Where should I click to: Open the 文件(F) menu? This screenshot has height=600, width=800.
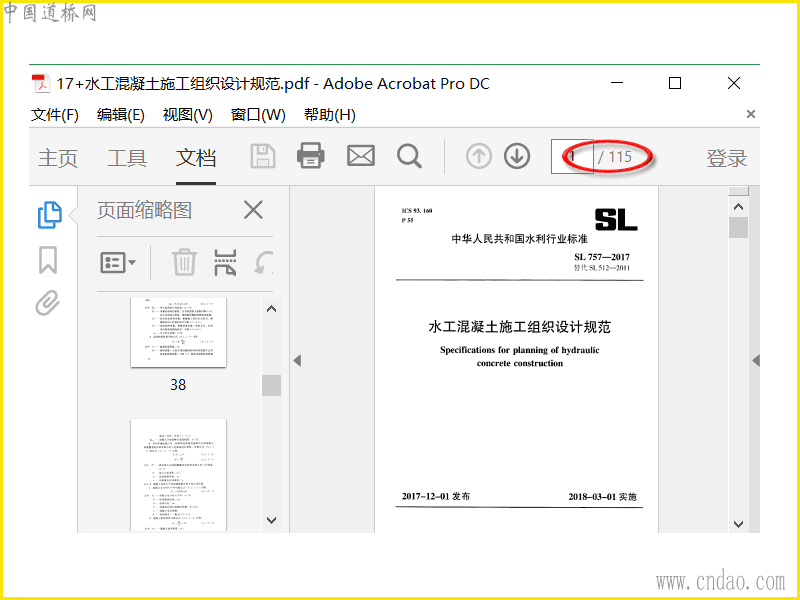click(55, 115)
